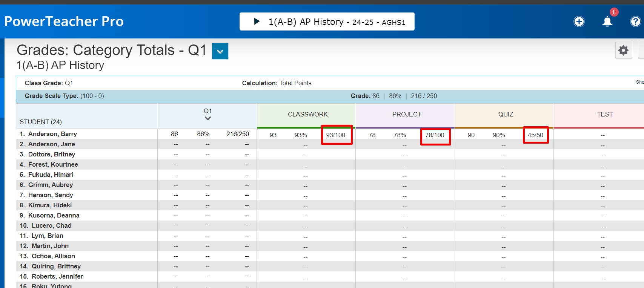Open the notifications bell

[607, 22]
